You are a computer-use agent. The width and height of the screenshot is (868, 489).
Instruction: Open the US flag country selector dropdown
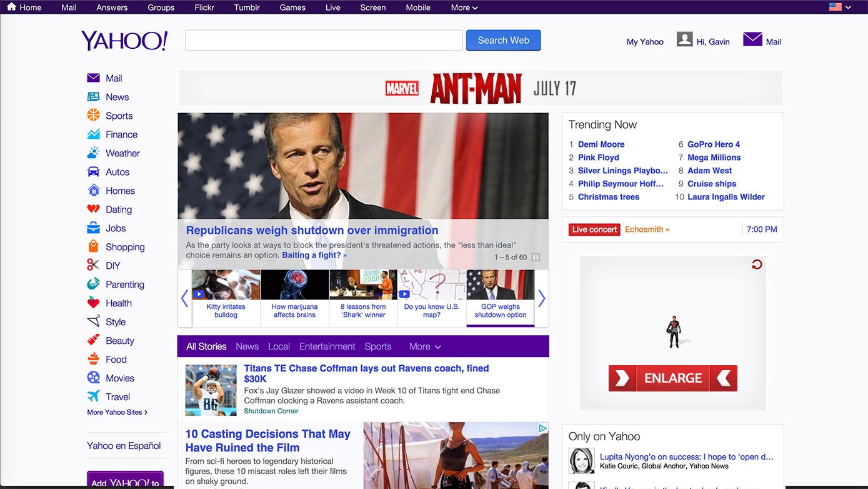pos(840,7)
